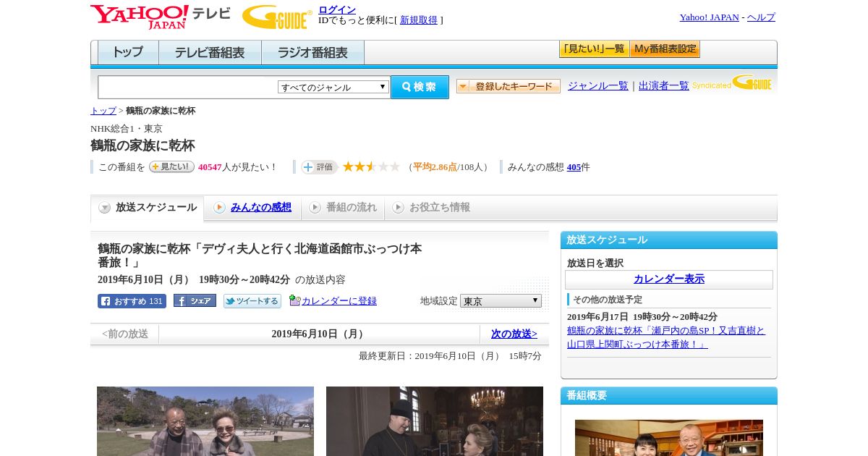Switch to the テレビ番組表 tab
The width and height of the screenshot is (868, 456).
(x=210, y=53)
